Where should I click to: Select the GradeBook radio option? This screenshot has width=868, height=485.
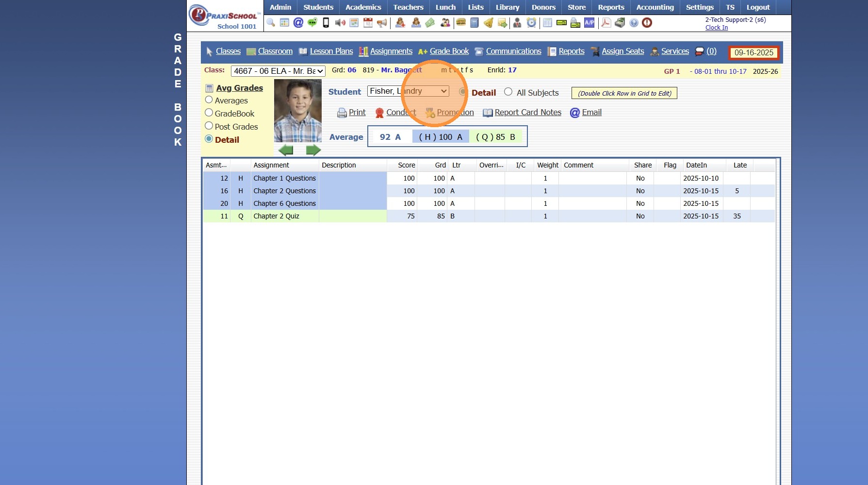pos(209,113)
